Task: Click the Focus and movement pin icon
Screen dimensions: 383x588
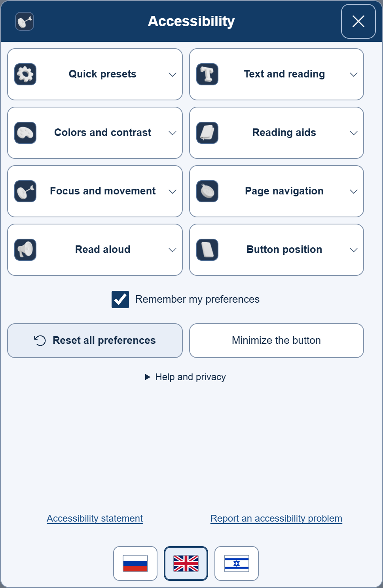Action: pyautogui.click(x=25, y=191)
